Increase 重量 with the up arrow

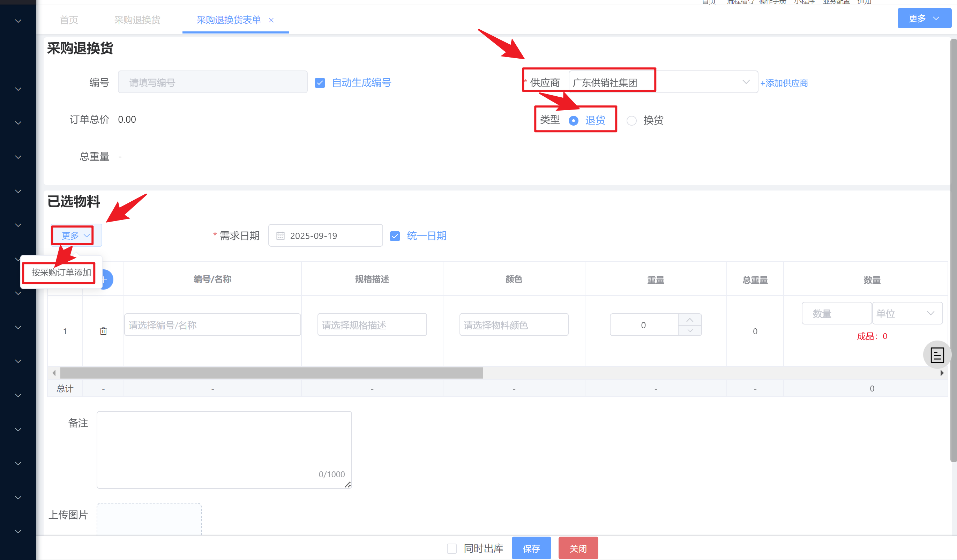690,320
